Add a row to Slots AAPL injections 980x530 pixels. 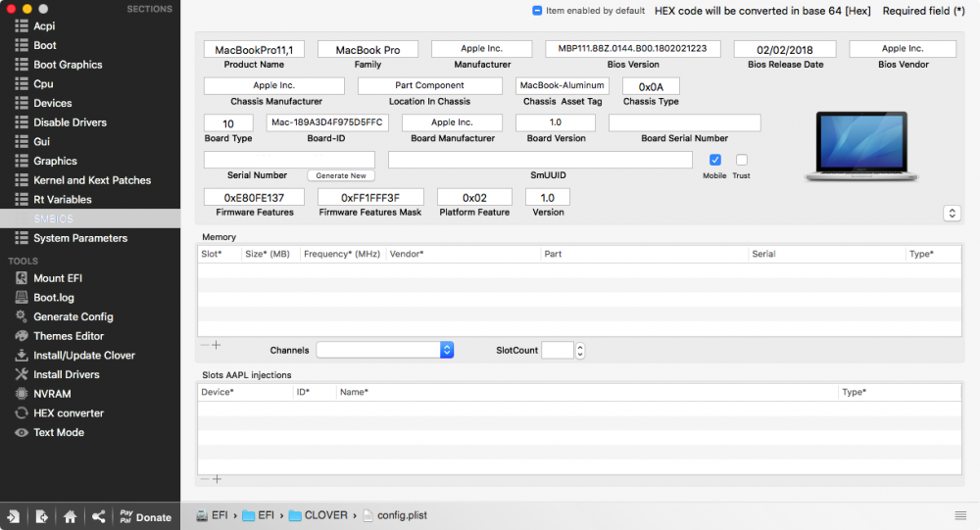click(217, 479)
